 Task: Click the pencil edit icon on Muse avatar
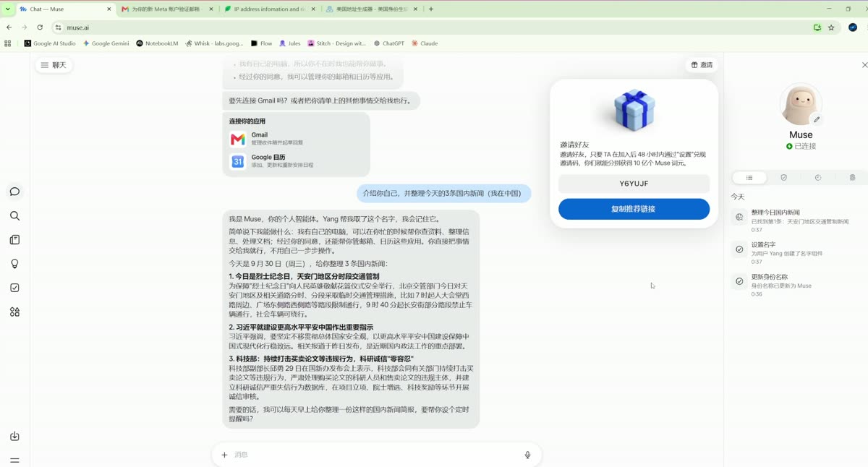[x=817, y=119]
